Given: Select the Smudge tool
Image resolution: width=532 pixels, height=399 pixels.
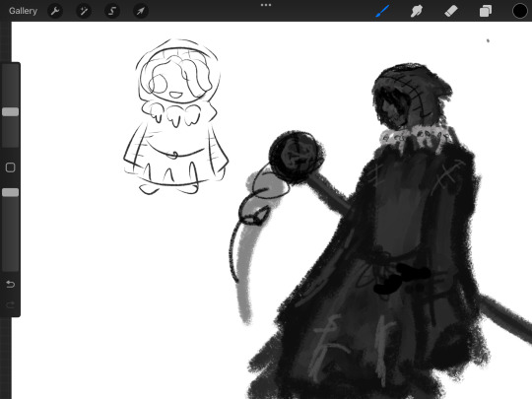Looking at the screenshot, I should coord(417,11).
